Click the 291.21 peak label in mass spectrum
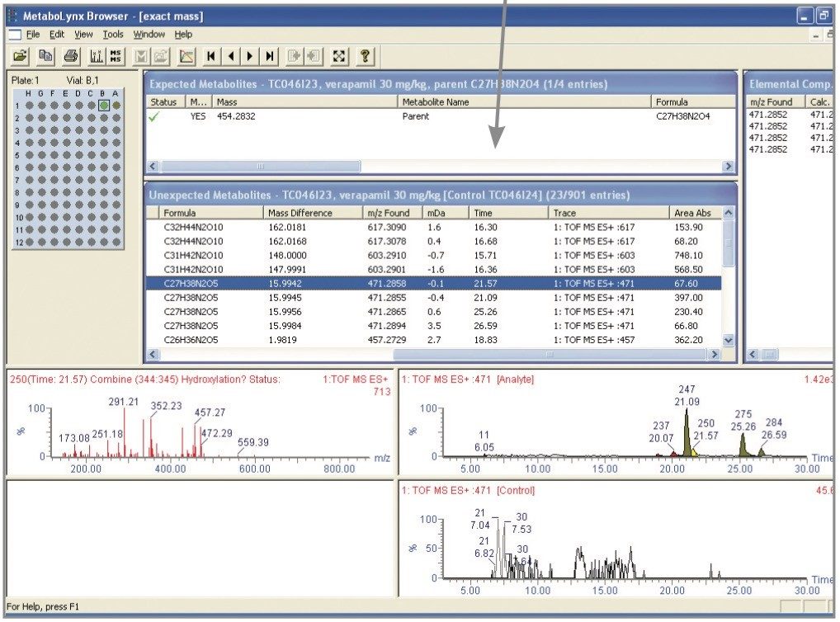Screen dimensions: 840x622 [123, 401]
